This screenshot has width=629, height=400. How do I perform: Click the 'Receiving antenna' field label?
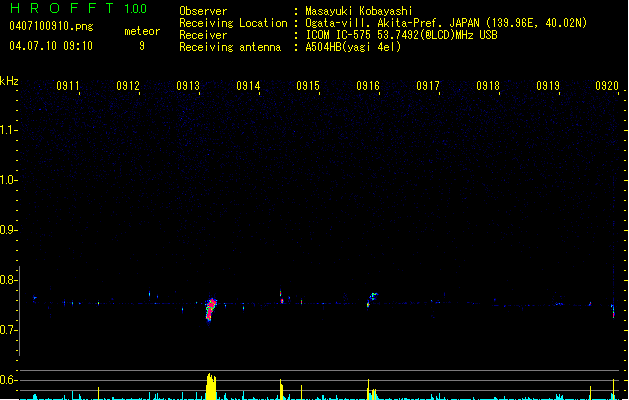(230, 47)
